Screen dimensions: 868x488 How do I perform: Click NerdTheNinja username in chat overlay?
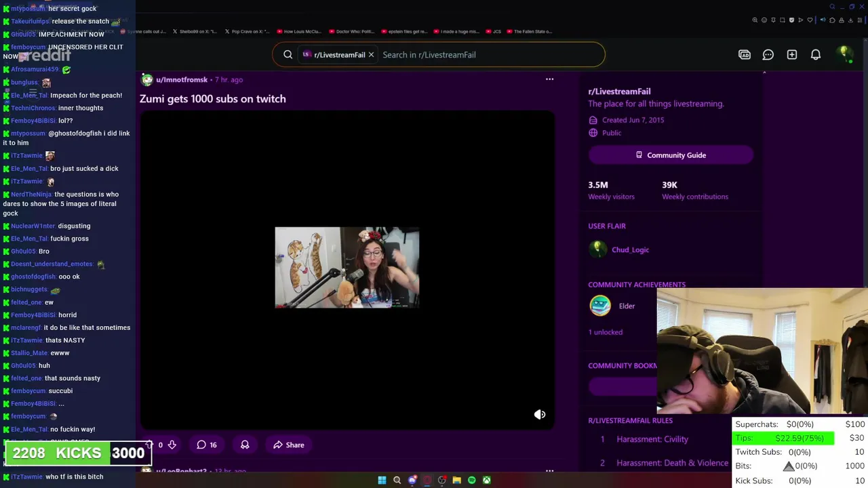coord(31,195)
